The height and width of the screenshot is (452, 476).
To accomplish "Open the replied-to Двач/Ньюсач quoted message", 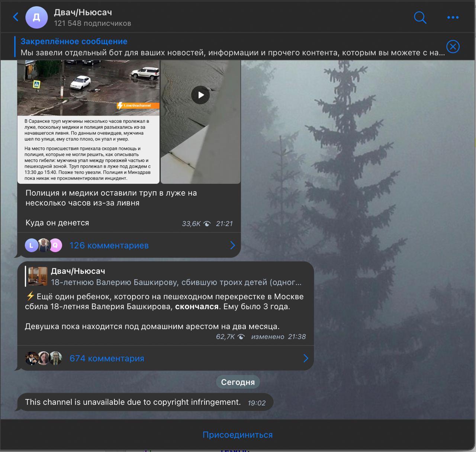I will [x=164, y=276].
